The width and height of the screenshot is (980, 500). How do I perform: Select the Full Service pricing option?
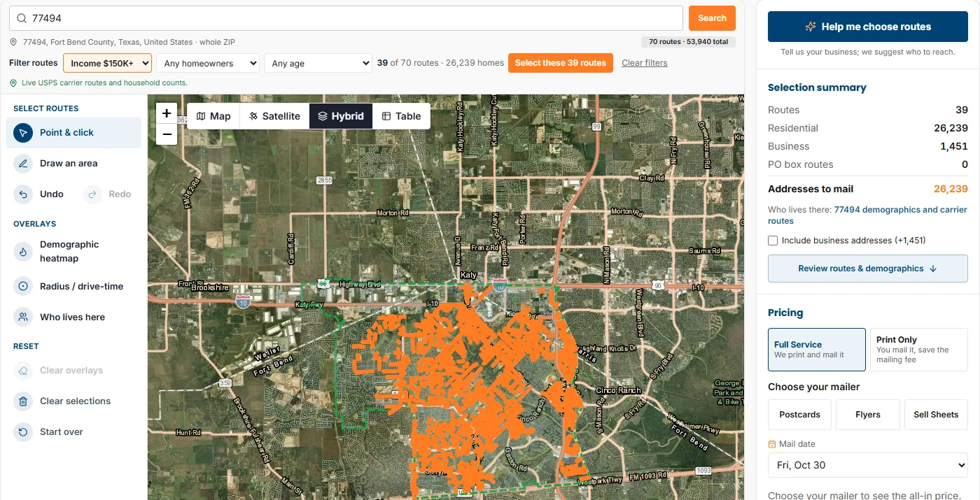pos(816,350)
